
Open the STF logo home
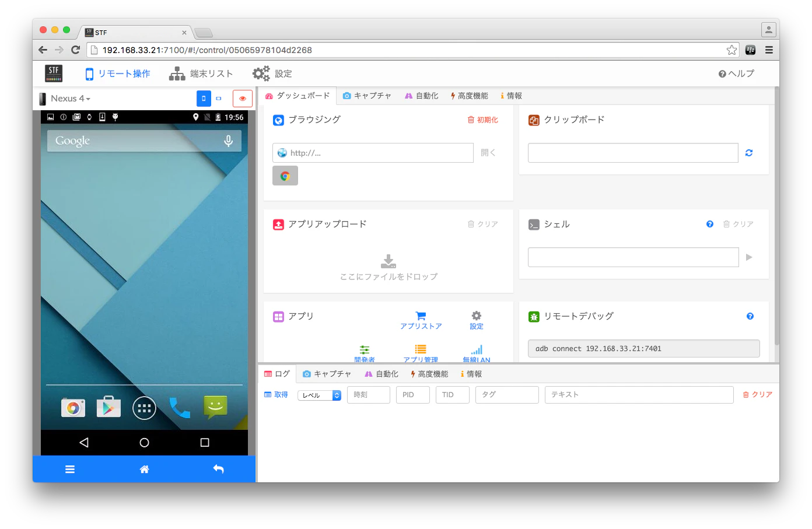coord(54,73)
